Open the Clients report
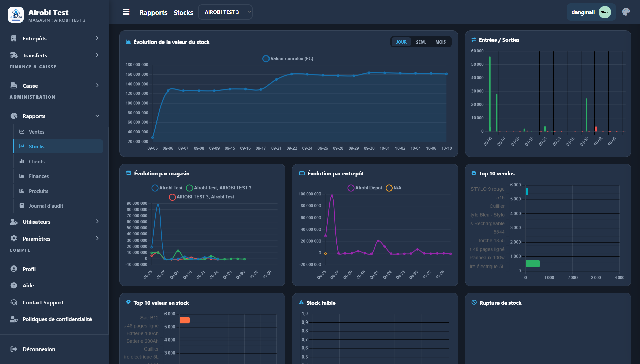640x364 pixels. 58,161
